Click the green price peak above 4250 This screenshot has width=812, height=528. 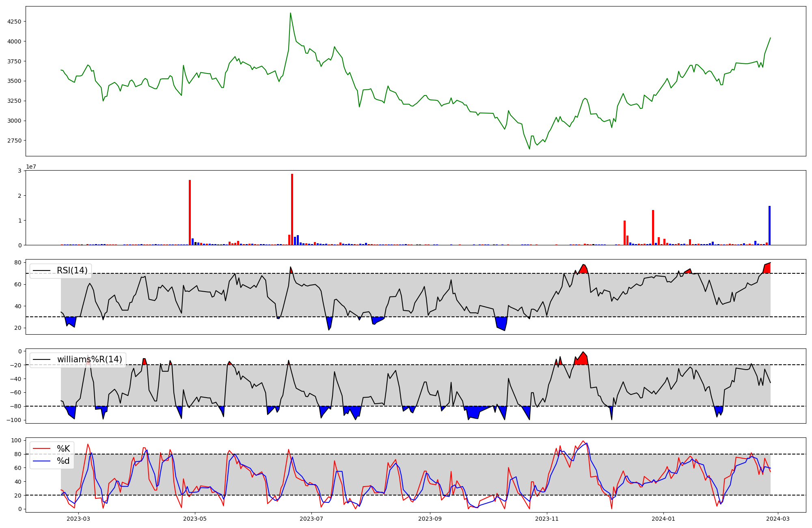[x=290, y=14]
